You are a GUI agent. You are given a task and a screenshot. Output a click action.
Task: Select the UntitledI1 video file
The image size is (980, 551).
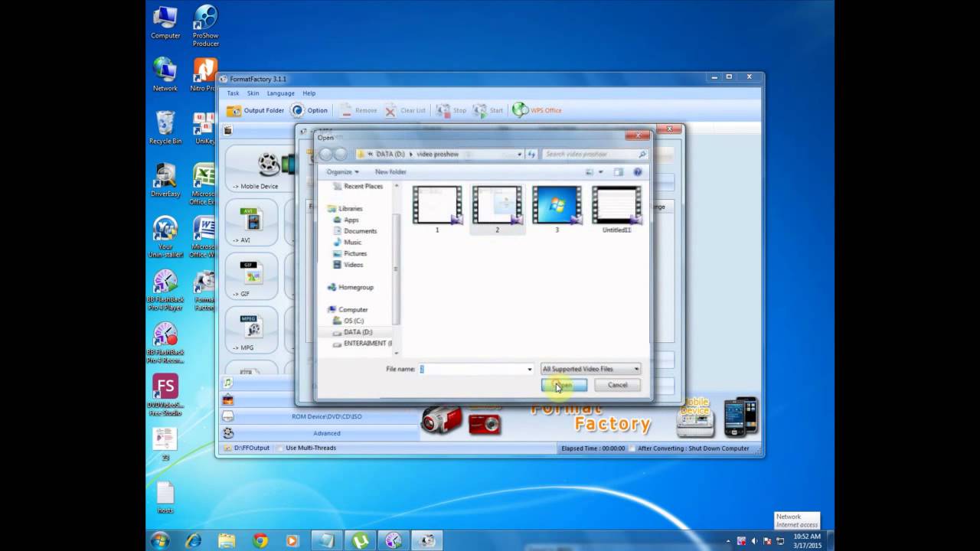click(x=616, y=208)
